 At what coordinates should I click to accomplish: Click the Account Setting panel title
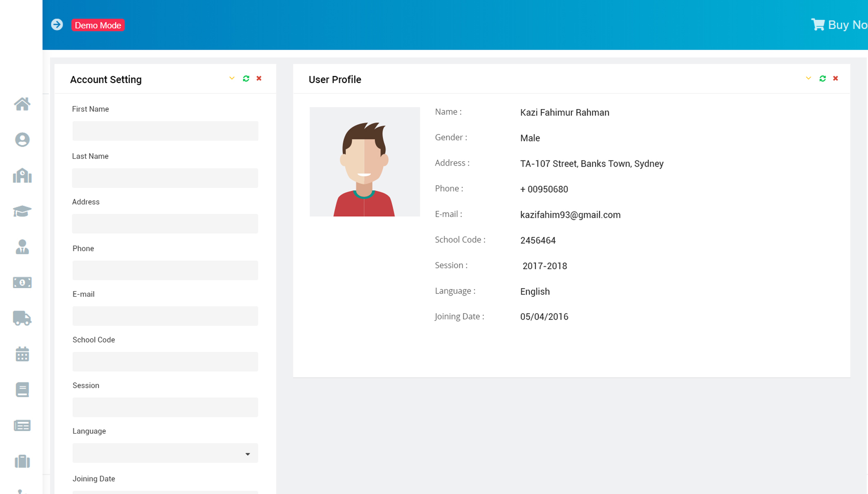pyautogui.click(x=106, y=80)
